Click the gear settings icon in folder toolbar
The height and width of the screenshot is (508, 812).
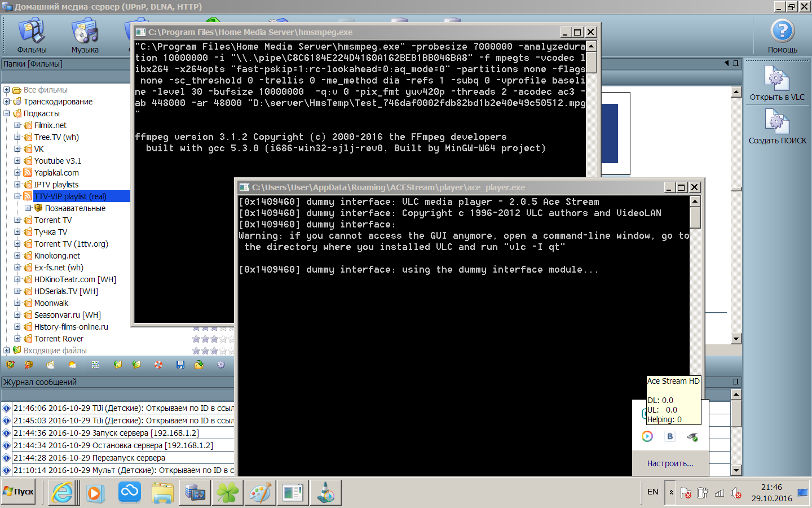coord(221,365)
